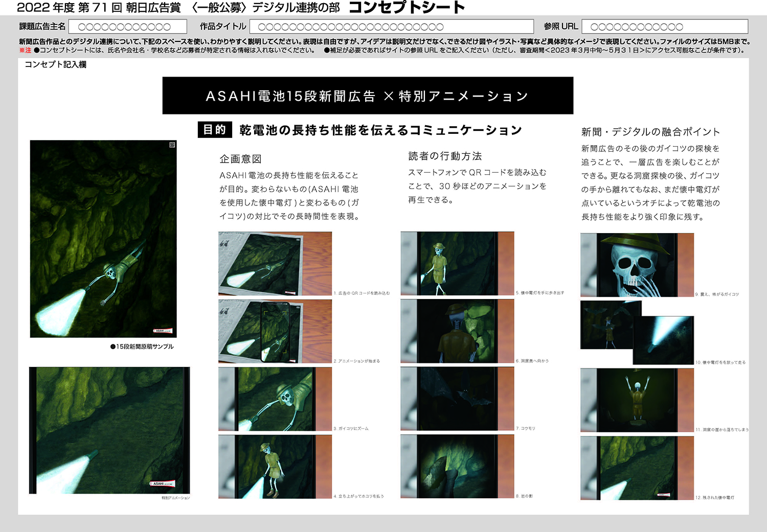Click the コンセプトシート title text
767x532 pixels.
tap(407, 7)
